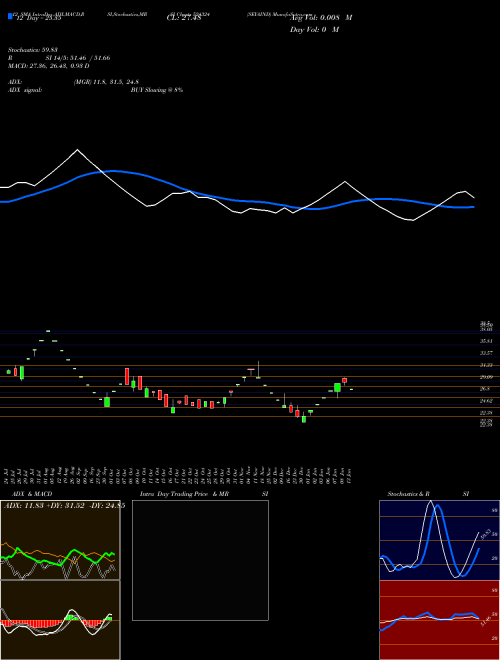Open the RSI panel with dark red background
Screen dimensions: 500x660
[439, 620]
